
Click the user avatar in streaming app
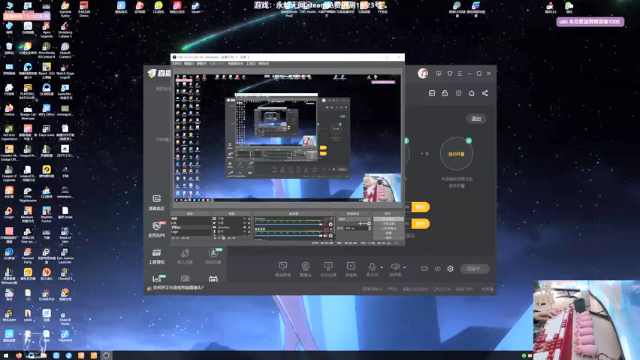423,73
